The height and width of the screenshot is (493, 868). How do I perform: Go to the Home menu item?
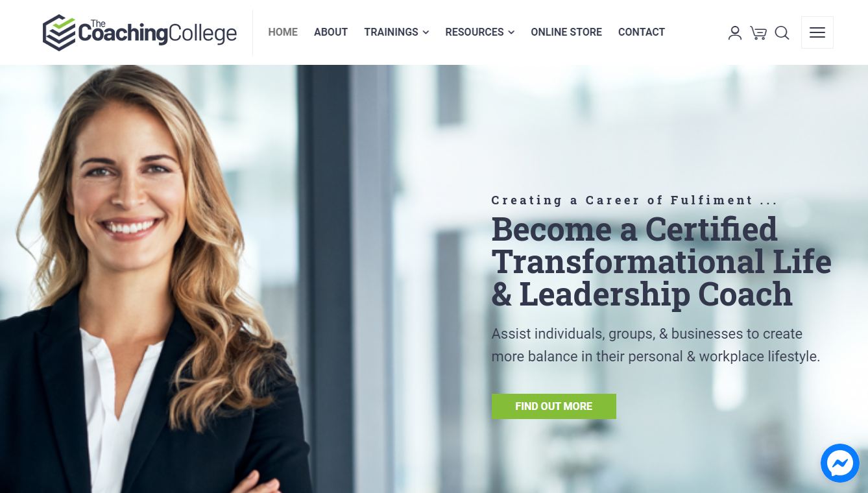click(283, 32)
